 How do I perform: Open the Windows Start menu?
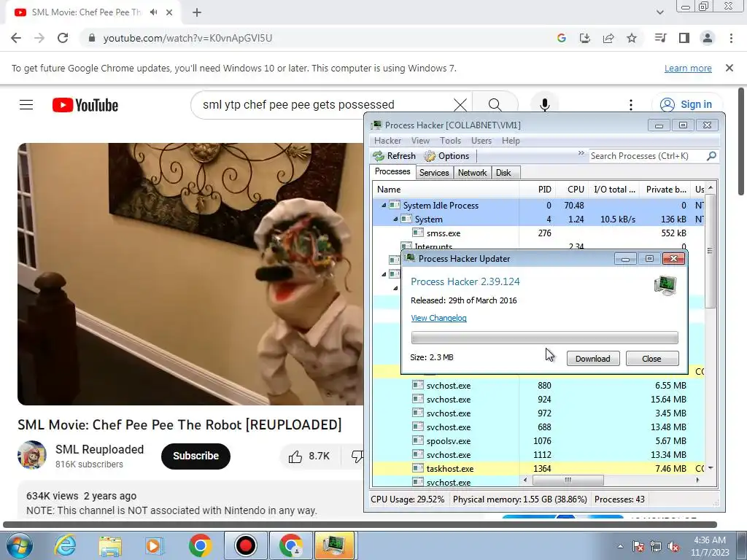pos(18,545)
